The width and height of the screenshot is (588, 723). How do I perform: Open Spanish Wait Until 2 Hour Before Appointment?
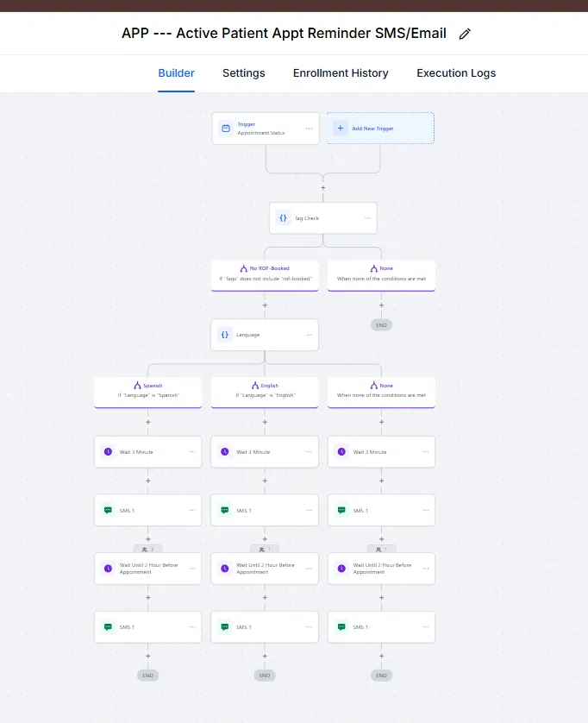[x=148, y=569]
